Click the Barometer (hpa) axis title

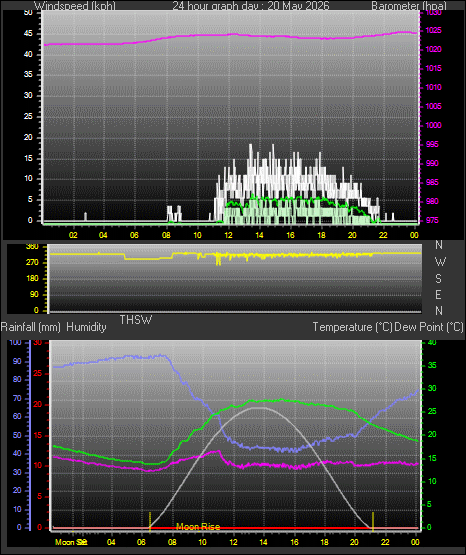(x=409, y=6)
